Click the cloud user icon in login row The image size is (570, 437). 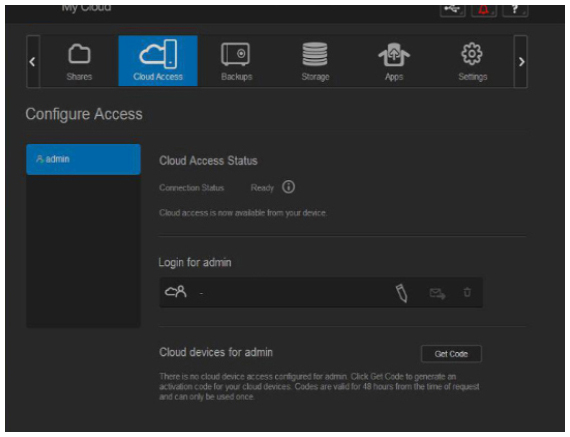point(176,292)
